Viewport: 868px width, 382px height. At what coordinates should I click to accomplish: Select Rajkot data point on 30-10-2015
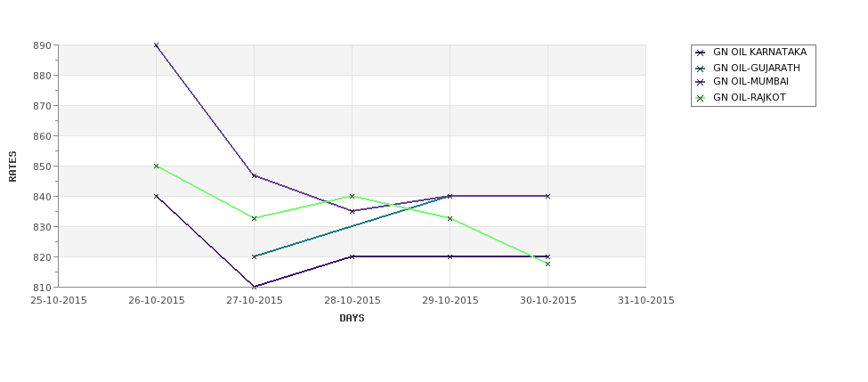pyautogui.click(x=548, y=264)
